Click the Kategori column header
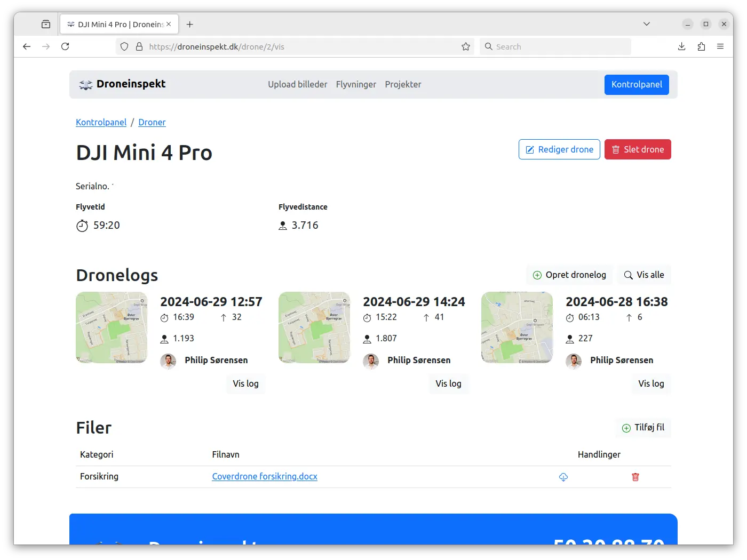 (97, 454)
